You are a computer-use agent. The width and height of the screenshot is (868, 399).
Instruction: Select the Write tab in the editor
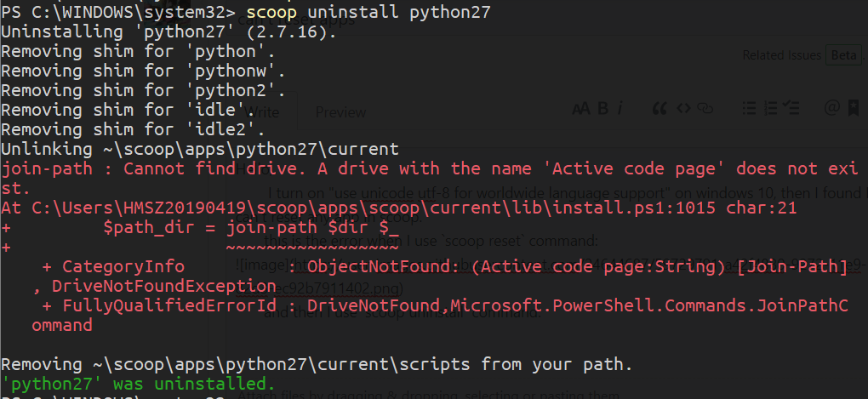[261, 112]
